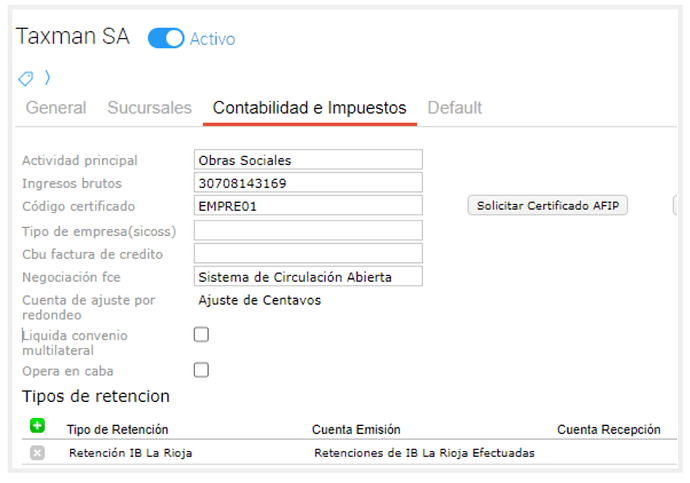This screenshot has height=483, width=690.
Task: Click the Cbu factura de credito field
Action: (x=308, y=254)
